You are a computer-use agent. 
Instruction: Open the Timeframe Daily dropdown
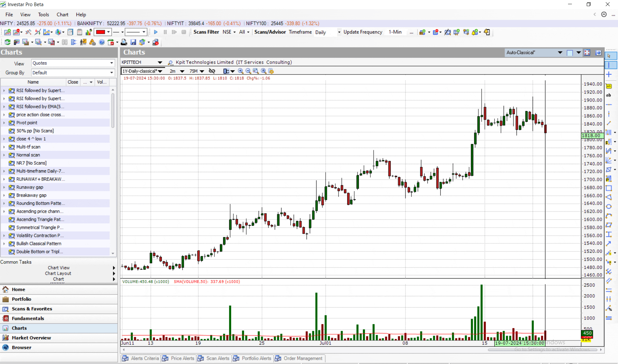click(x=338, y=32)
